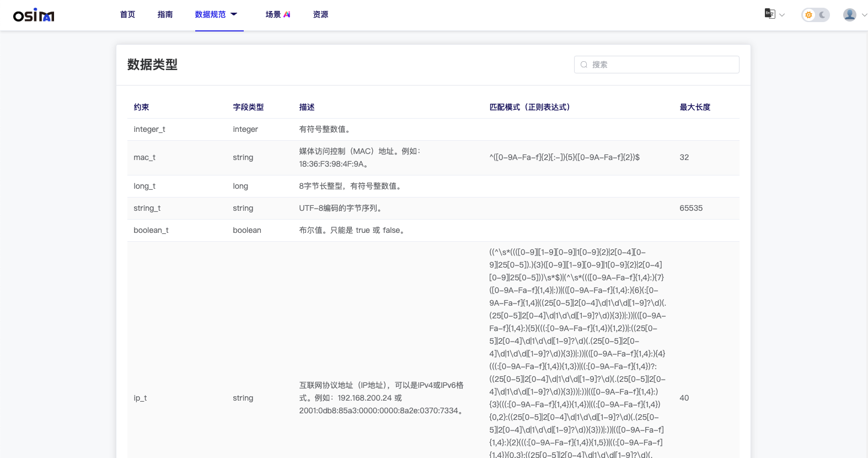Go to the 指南 menu item
Image resolution: width=868 pixels, height=458 pixels.
pyautogui.click(x=165, y=14)
